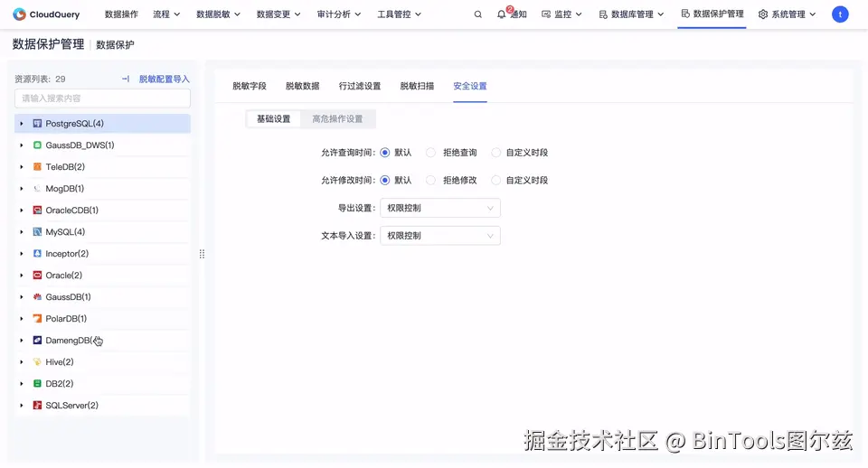Viewport: 868px width, 468px height.
Task: Open the 数据操作 menu item
Action: 121,14
